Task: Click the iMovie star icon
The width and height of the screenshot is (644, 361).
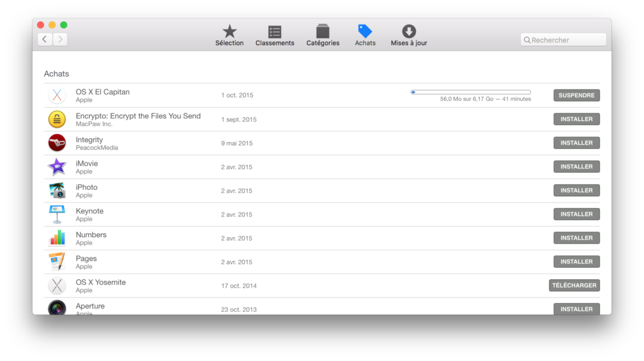Action: [x=57, y=167]
